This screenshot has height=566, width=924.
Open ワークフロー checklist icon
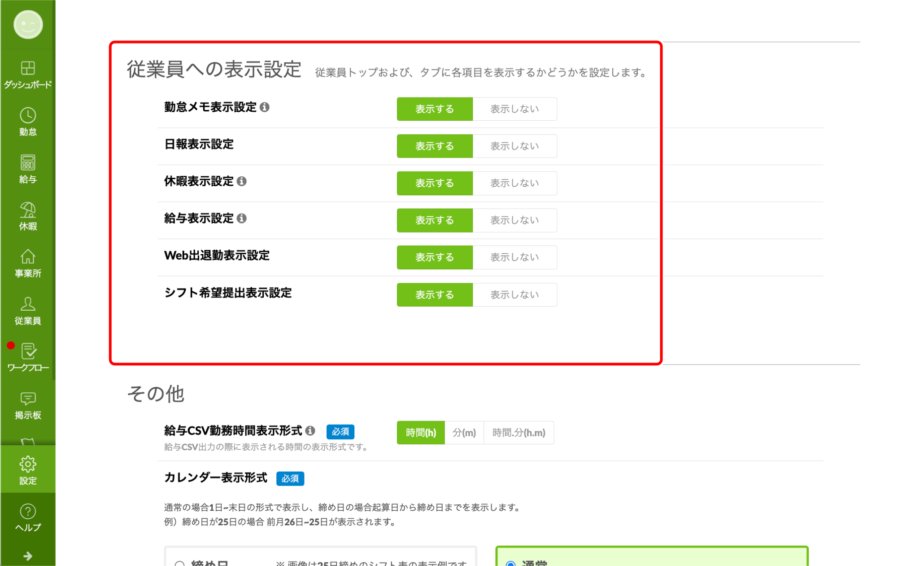28,351
